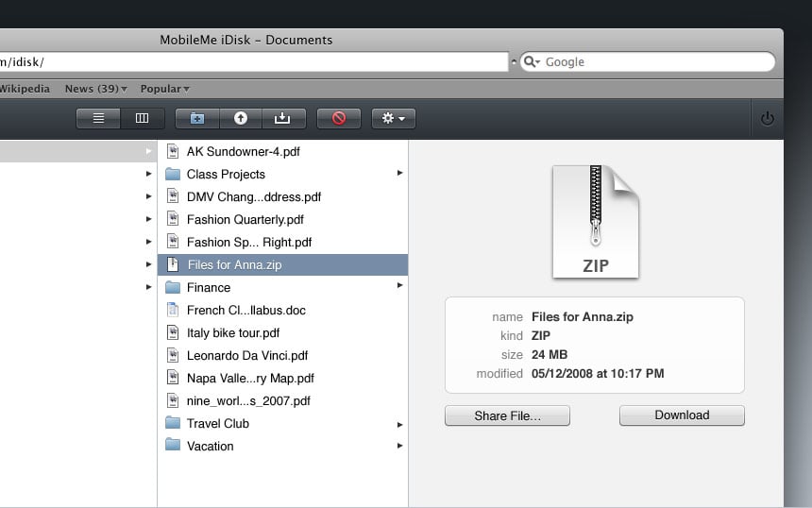Expand the Class Projects folder arrow
812x508 pixels.
coord(399,173)
